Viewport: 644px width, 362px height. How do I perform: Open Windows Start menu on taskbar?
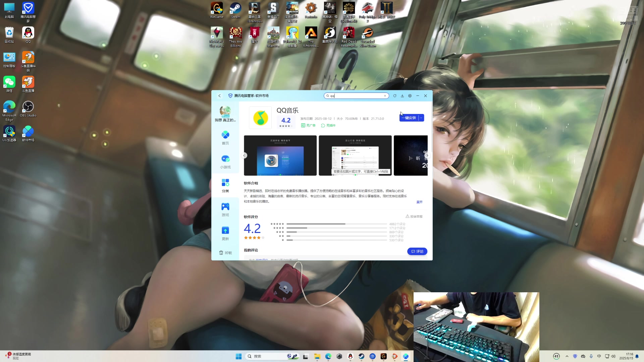tap(238, 356)
